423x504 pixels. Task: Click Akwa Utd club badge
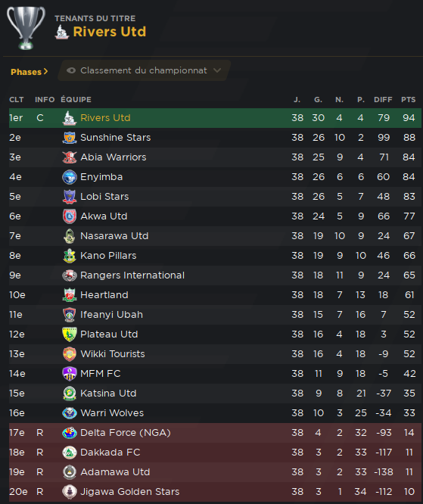coord(70,216)
